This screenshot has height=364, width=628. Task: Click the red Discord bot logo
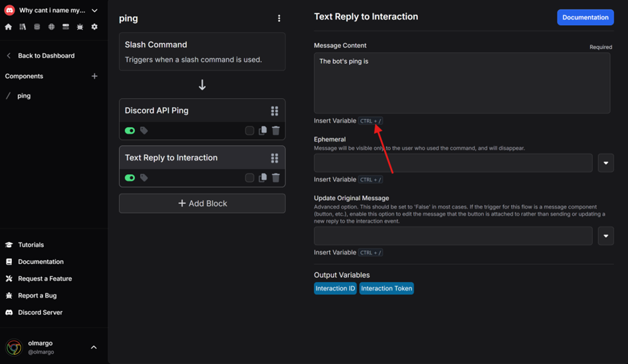point(9,10)
